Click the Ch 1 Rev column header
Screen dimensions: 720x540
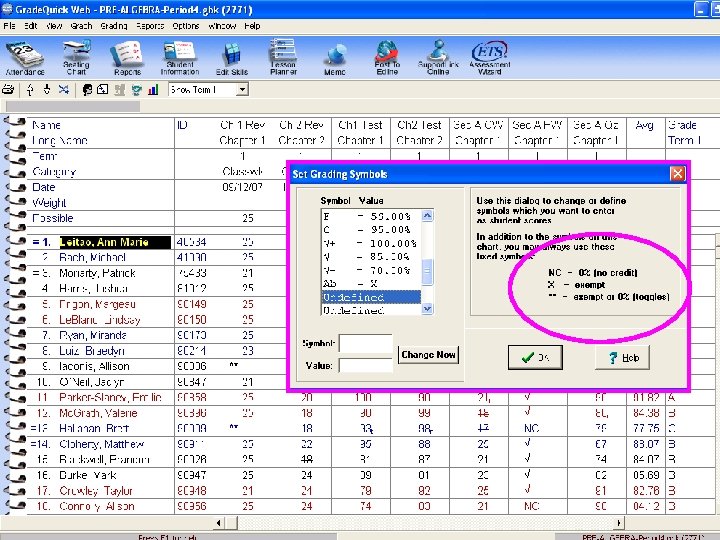click(243, 125)
